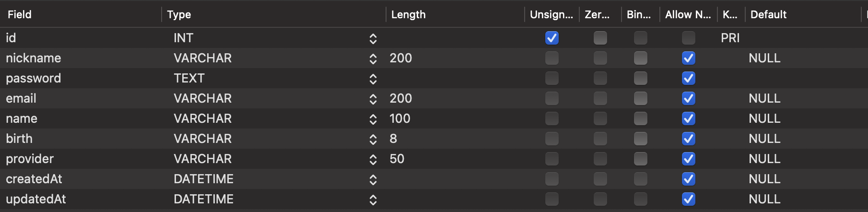Open type stepper for id field

click(x=373, y=38)
